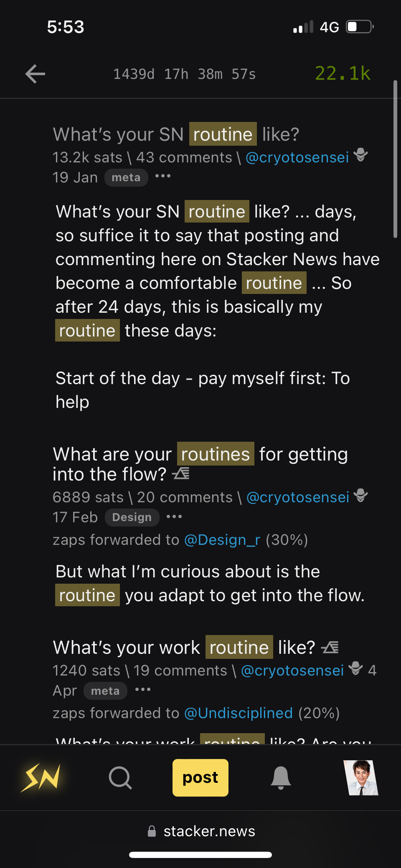Tap icon next to "work routine like?" title
The image size is (401, 868).
[x=330, y=647]
